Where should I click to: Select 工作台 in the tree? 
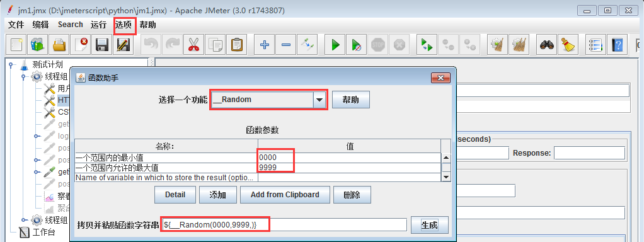coord(43,232)
